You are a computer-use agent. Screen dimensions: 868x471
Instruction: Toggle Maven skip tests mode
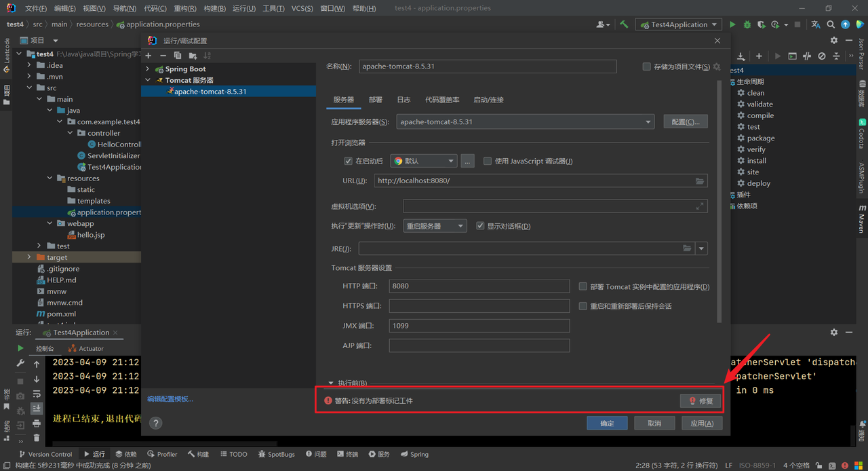point(822,56)
